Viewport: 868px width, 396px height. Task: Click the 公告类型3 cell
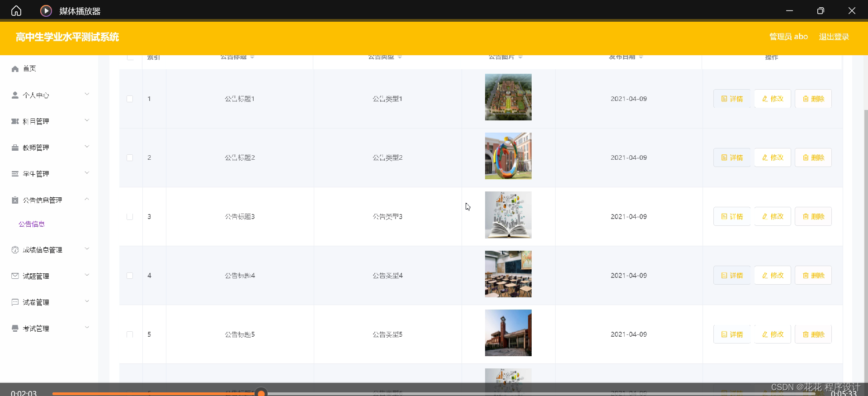coord(387,216)
